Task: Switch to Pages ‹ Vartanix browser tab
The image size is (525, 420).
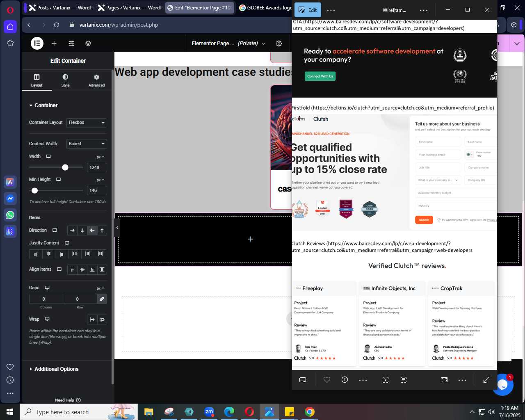Action: [130, 8]
